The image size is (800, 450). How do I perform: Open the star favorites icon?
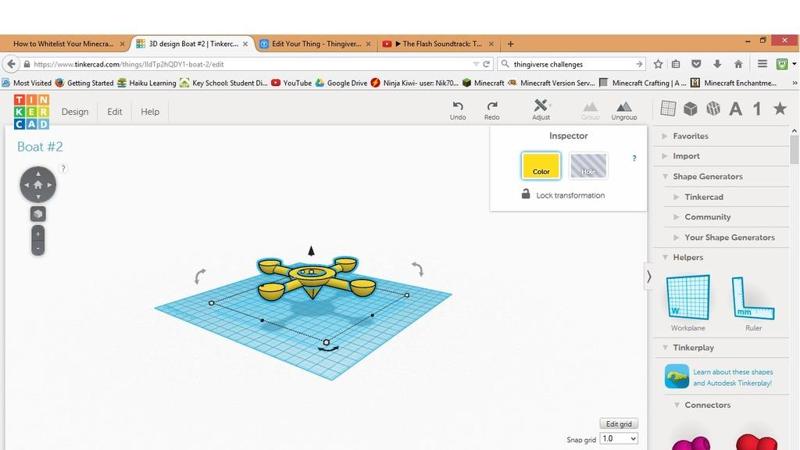coord(780,108)
